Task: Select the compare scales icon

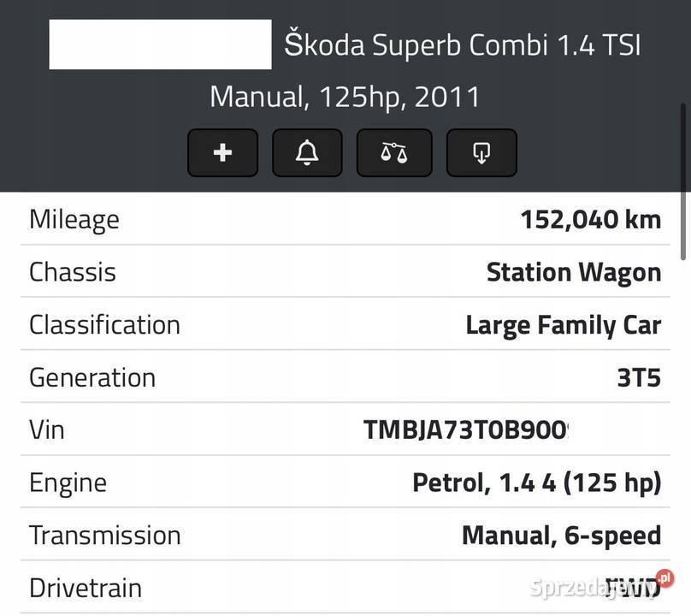Action: 394,151
